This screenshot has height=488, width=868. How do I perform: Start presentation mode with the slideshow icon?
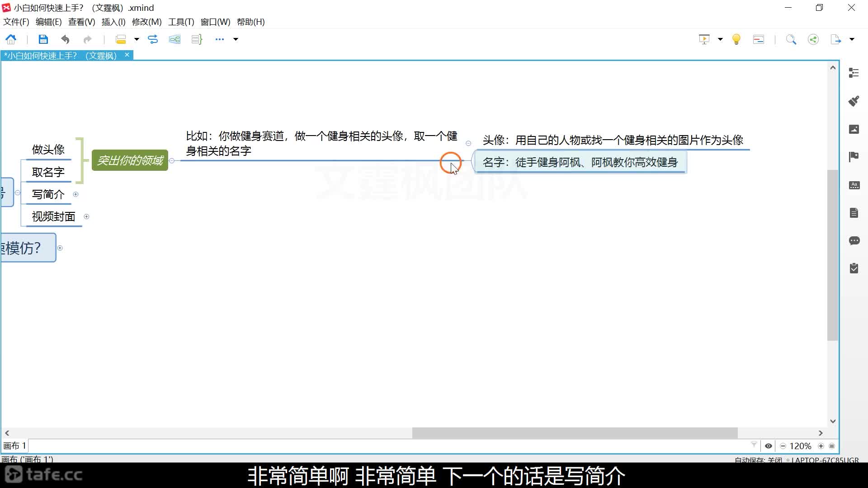(704, 39)
